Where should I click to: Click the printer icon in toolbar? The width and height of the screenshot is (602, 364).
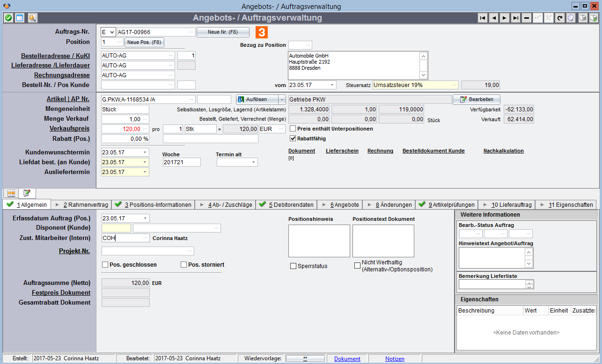pyautogui.click(x=582, y=18)
